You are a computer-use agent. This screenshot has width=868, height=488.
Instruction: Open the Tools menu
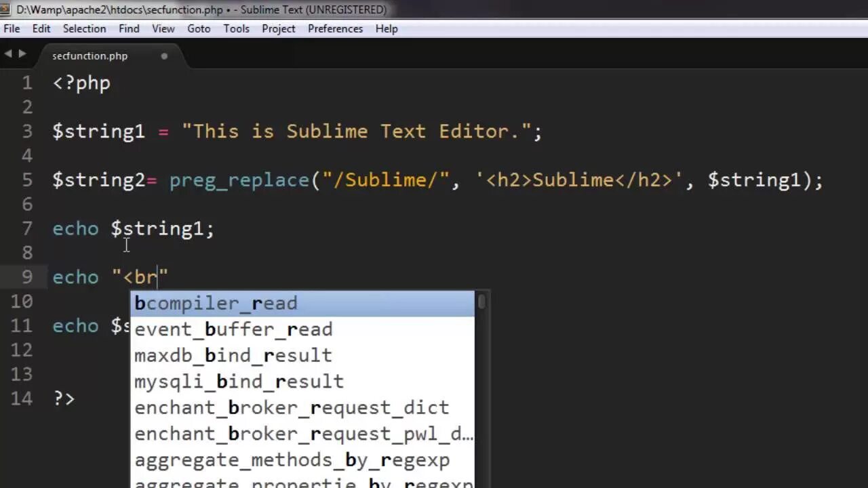coord(237,28)
